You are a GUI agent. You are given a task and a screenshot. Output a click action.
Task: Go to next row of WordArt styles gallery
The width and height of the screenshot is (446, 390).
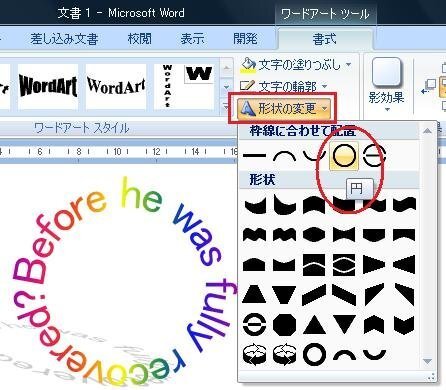226,87
